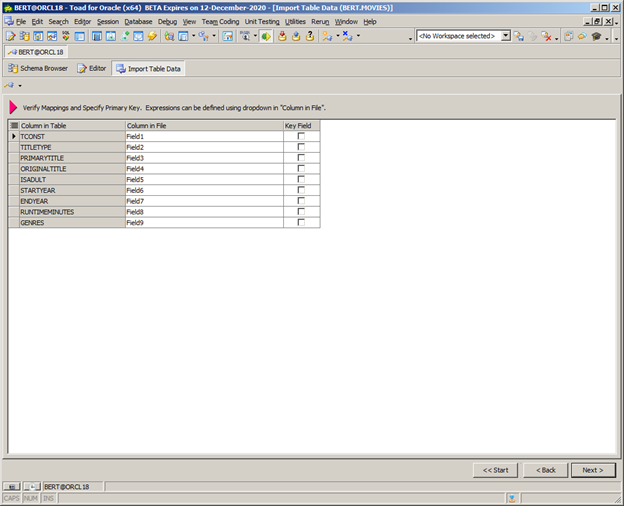The image size is (624, 506).
Task: Click the < Back button
Action: coord(546,470)
